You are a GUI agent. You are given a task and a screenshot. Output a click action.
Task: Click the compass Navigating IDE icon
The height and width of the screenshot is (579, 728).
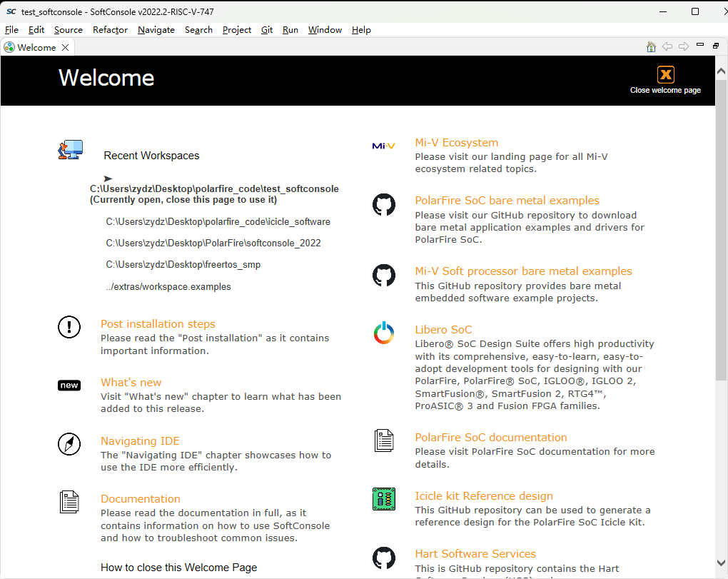pos(69,444)
